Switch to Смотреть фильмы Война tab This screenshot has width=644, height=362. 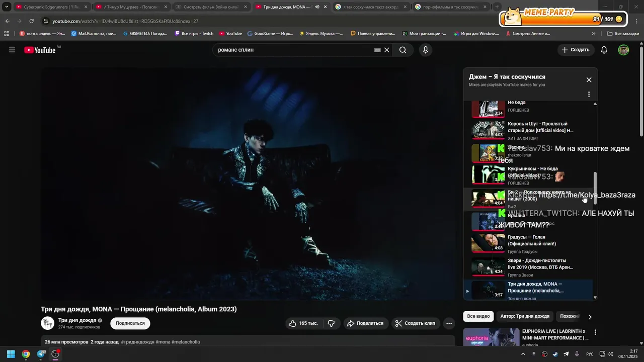(211, 7)
